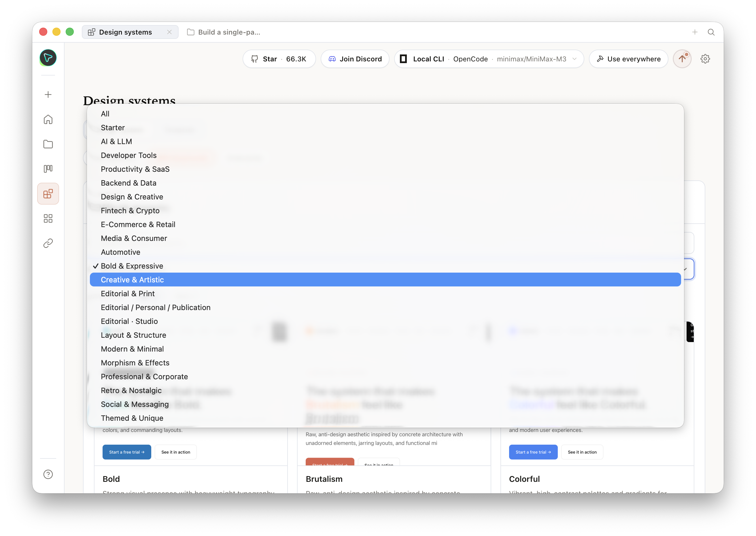Image resolution: width=756 pixels, height=536 pixels.
Task: Click See it in action in Colorful card
Action: [582, 452]
